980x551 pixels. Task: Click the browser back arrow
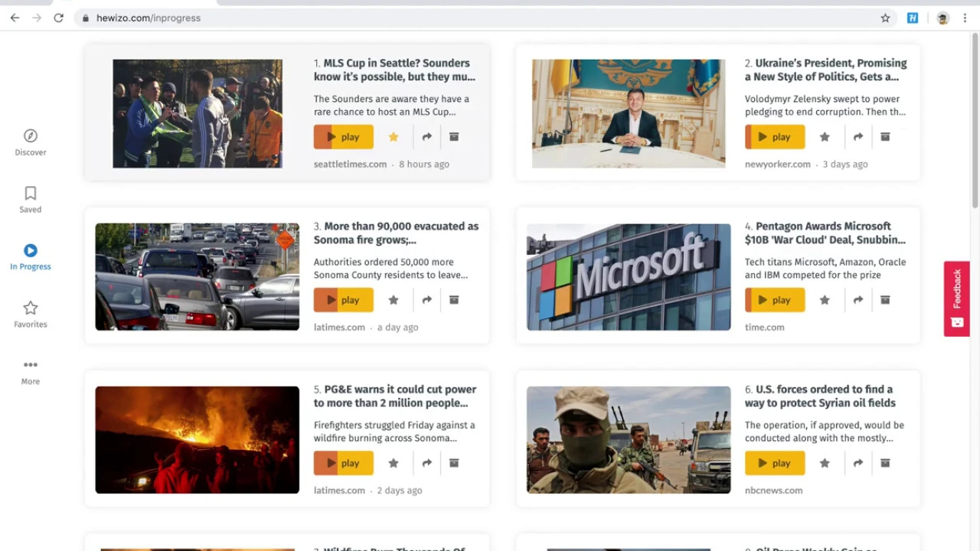(15, 18)
